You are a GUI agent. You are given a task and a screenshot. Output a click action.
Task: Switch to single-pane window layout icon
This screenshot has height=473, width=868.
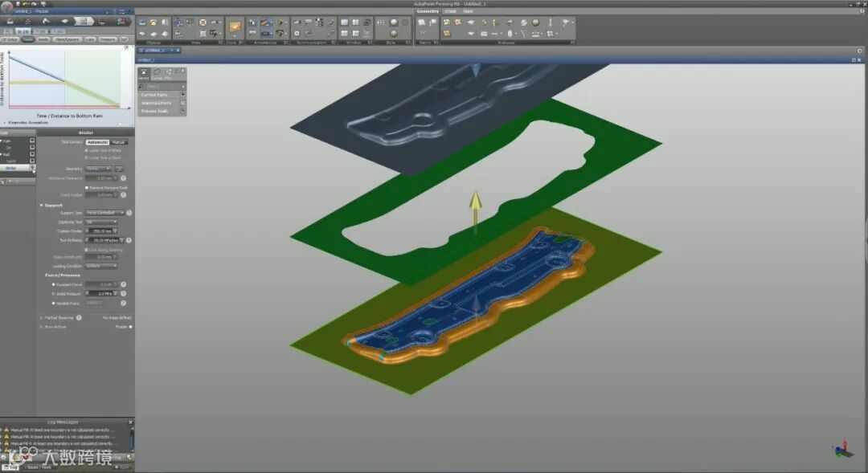(344, 22)
